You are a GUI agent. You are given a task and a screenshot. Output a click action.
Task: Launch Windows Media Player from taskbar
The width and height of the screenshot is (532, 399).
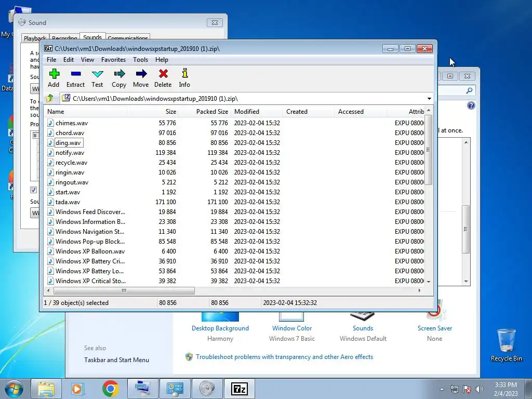tap(77, 389)
